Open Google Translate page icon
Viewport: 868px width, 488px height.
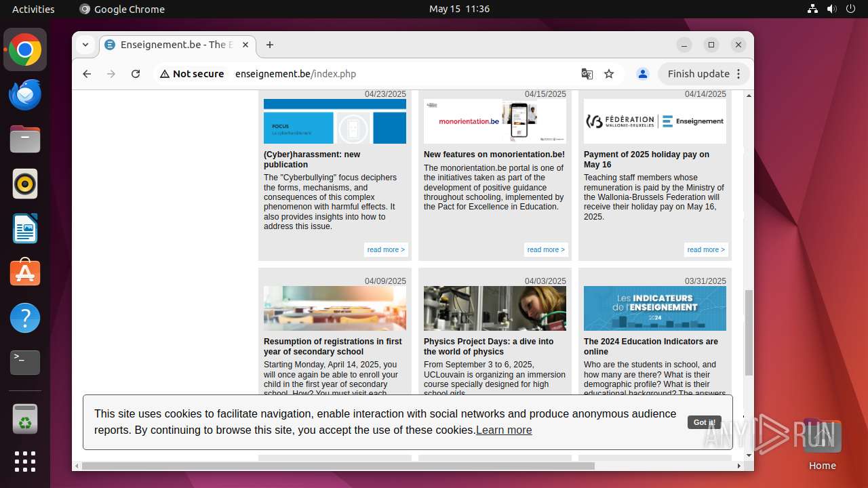point(587,74)
